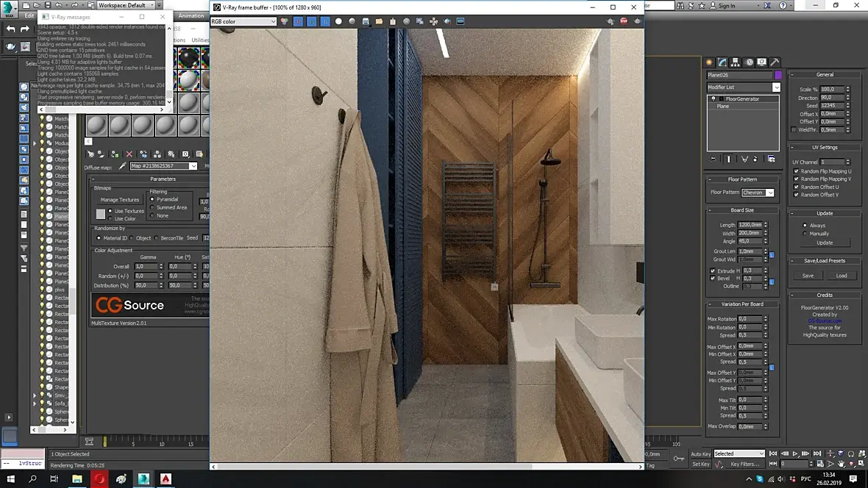The height and width of the screenshot is (488, 868).
Task: Toggle Random Offset V checkbox
Action: [797, 195]
